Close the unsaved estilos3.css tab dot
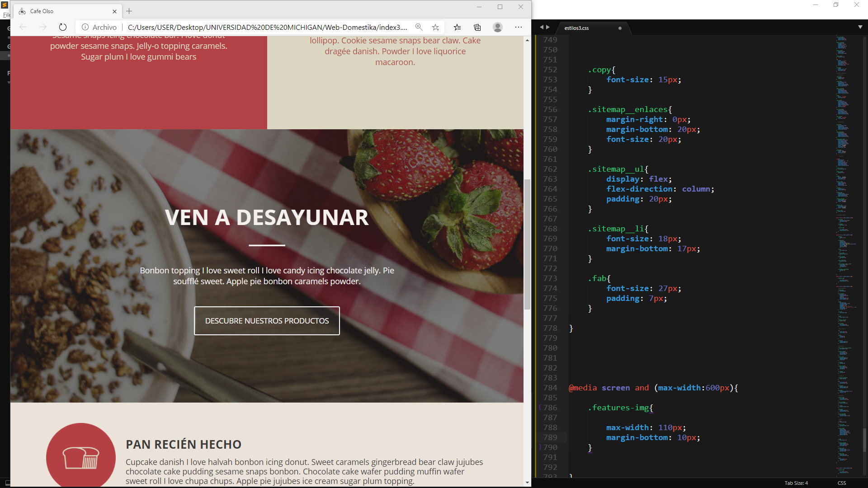The image size is (868, 488). [620, 28]
